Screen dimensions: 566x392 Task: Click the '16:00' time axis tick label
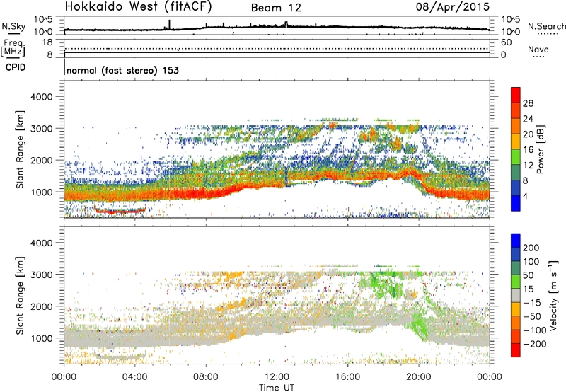[x=347, y=377]
